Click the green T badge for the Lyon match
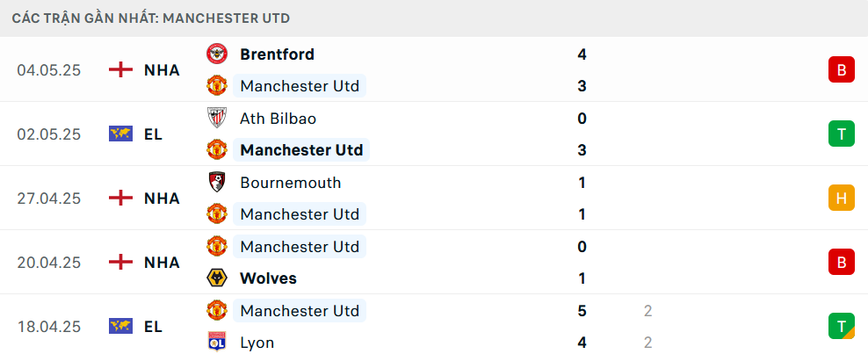The width and height of the screenshot is (868, 354). point(842,327)
